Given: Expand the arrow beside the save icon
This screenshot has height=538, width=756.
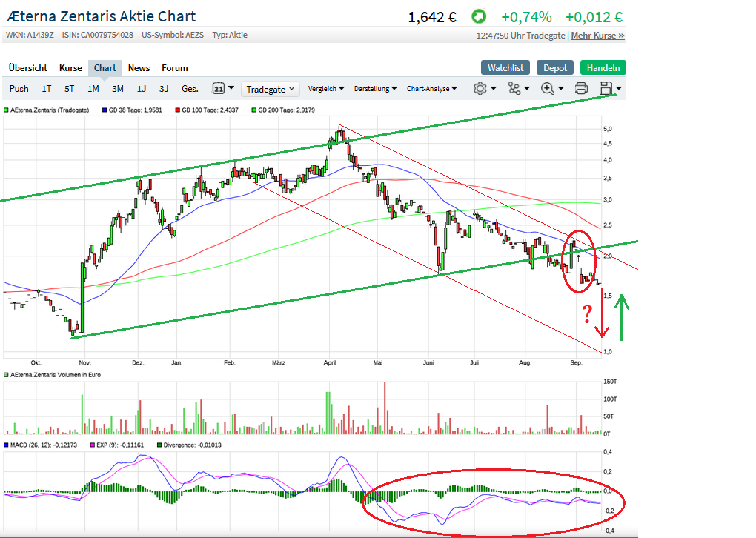Looking at the screenshot, I should pos(619,89).
